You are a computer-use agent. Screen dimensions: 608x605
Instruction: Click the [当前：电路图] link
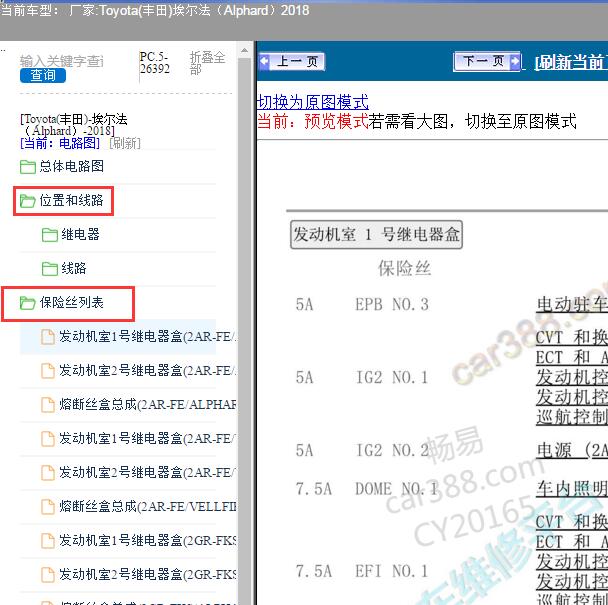(x=60, y=143)
